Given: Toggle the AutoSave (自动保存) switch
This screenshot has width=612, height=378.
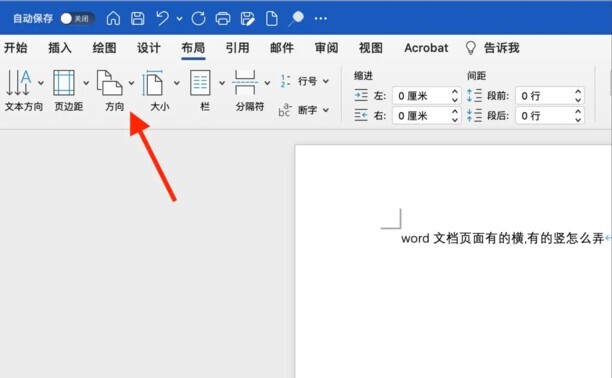Looking at the screenshot, I should click(77, 18).
